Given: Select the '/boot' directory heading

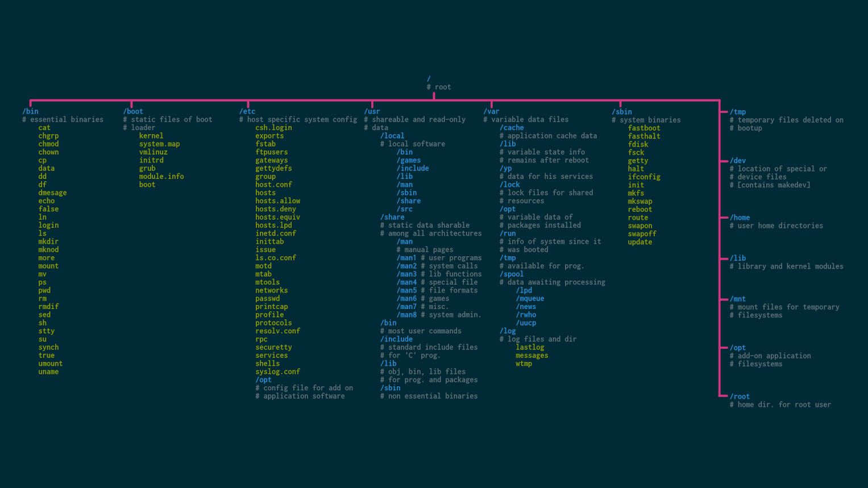Looking at the screenshot, I should 133,111.
